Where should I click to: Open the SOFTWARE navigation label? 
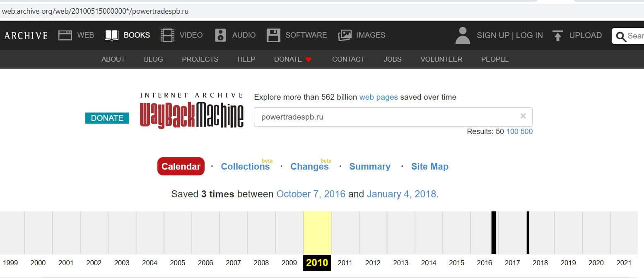pyautogui.click(x=306, y=35)
